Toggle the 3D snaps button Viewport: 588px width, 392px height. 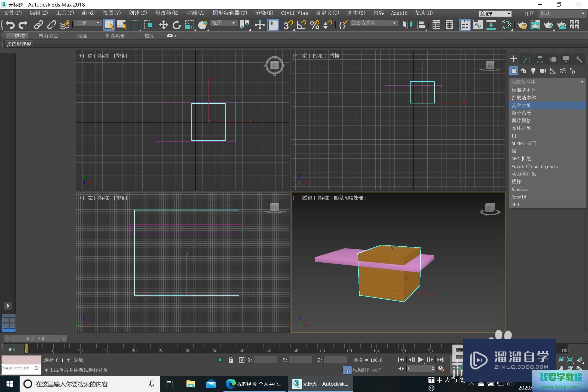pos(288,25)
